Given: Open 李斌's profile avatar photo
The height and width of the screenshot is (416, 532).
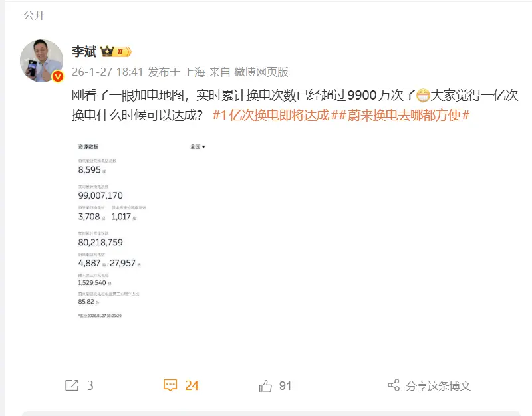Looking at the screenshot, I should (x=41, y=60).
